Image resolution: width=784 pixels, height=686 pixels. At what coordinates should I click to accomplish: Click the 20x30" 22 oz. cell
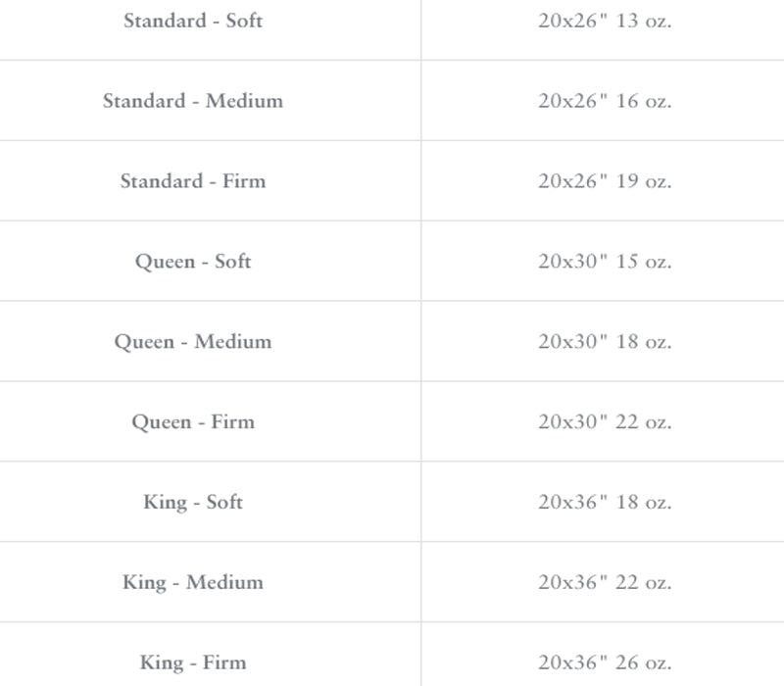pyautogui.click(x=604, y=422)
